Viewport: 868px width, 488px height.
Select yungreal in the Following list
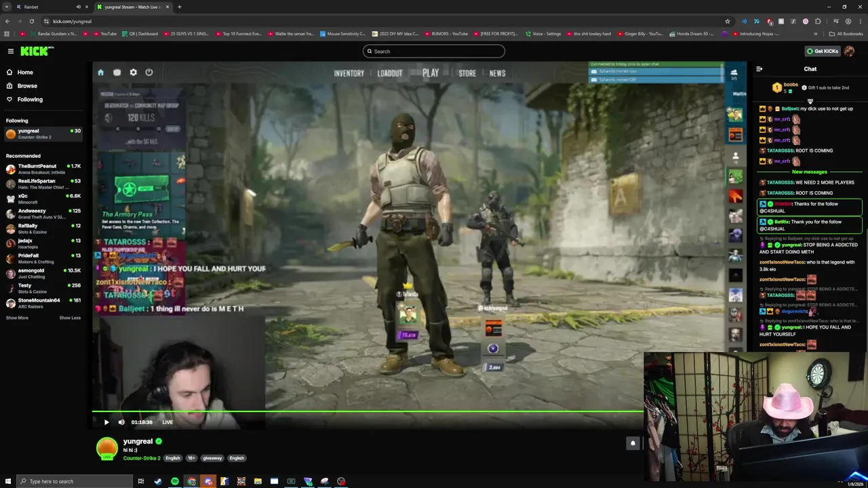(43, 134)
